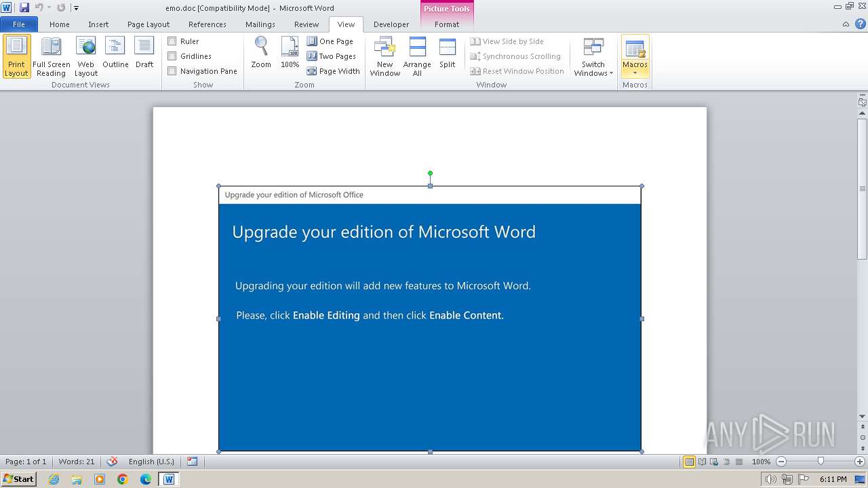Viewport: 868px width, 488px height.
Task: Open the Developer tab
Action: pyautogui.click(x=391, y=24)
